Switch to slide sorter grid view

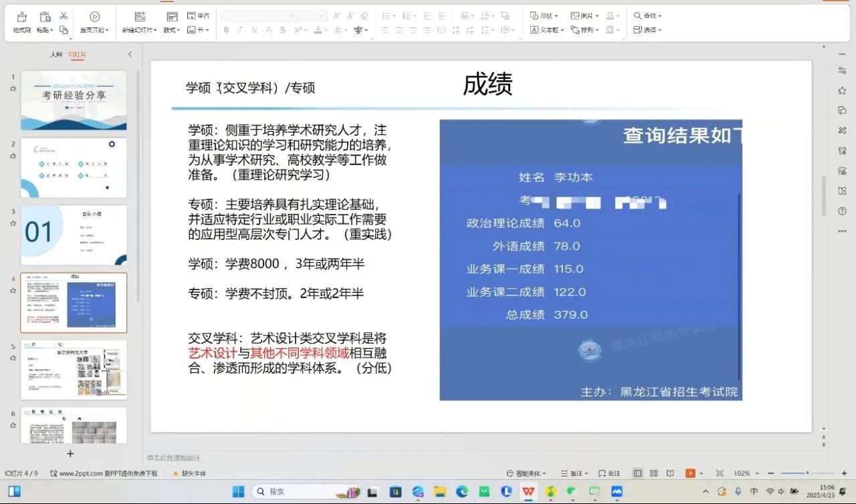click(654, 473)
